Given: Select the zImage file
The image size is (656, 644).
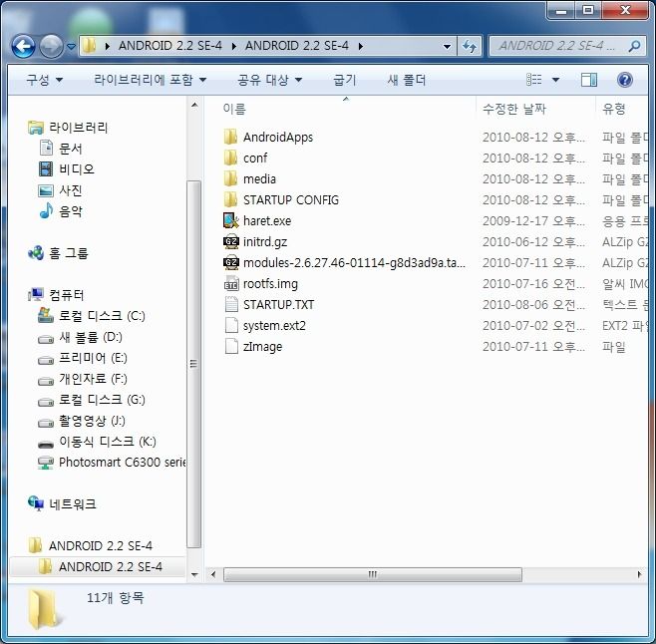Looking at the screenshot, I should (262, 347).
